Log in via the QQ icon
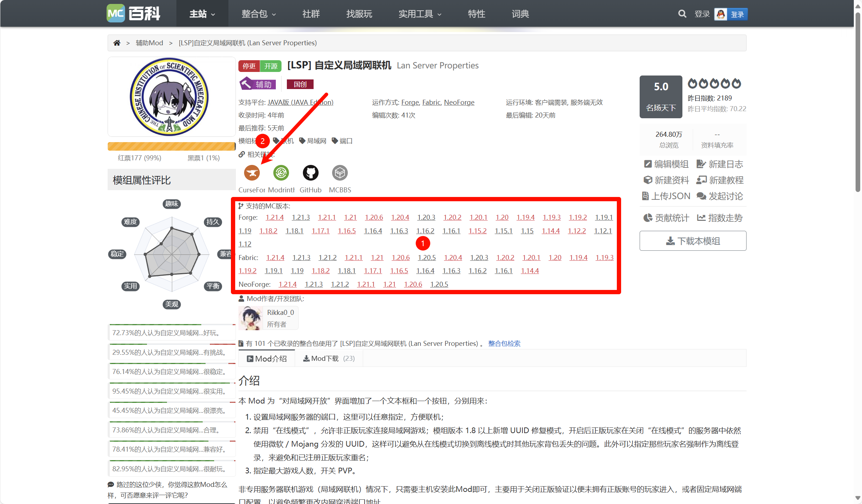862x504 pixels. 721,14
